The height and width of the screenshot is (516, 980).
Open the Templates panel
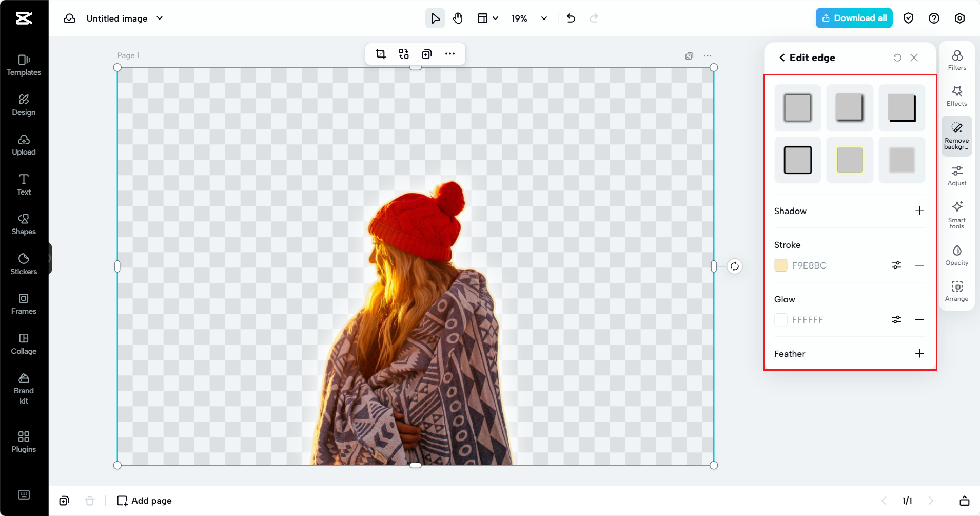click(23, 64)
